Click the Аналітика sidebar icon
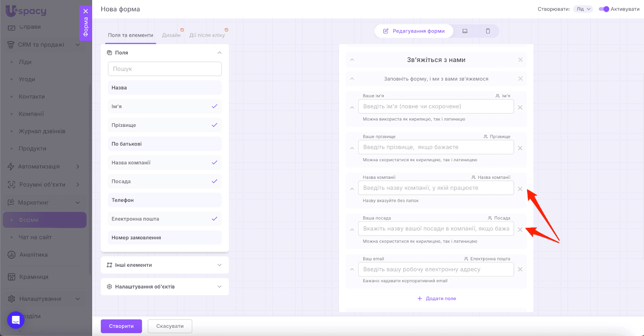 11,255
